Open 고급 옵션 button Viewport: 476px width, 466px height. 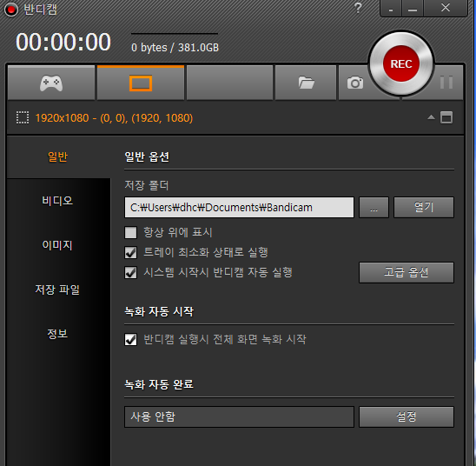tap(407, 272)
